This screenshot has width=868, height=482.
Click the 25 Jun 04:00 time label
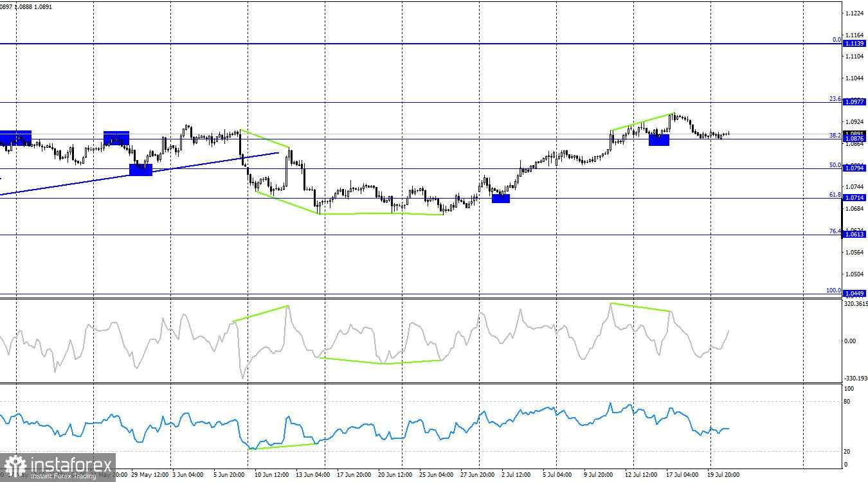click(435, 476)
